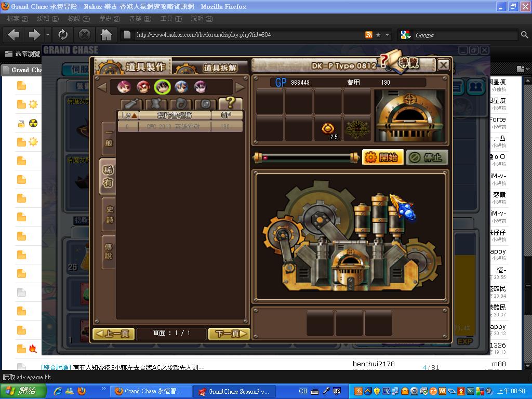This screenshot has height=399, width=532.
Task: Open the 最常瀏覽 bookmarks folder
Action: point(23,54)
